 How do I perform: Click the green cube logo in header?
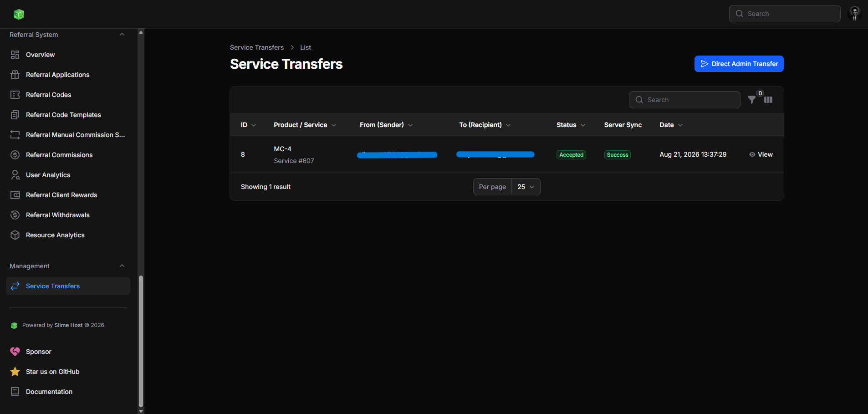19,14
